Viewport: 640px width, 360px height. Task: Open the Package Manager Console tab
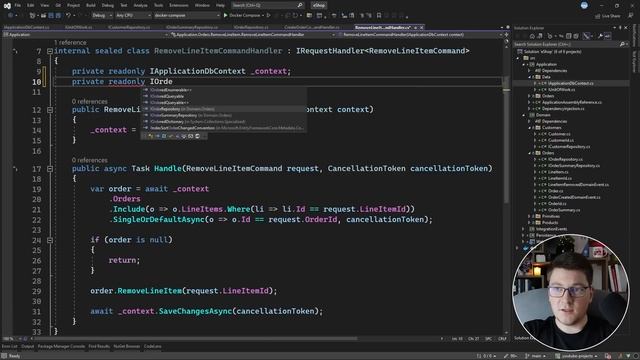(x=61, y=347)
